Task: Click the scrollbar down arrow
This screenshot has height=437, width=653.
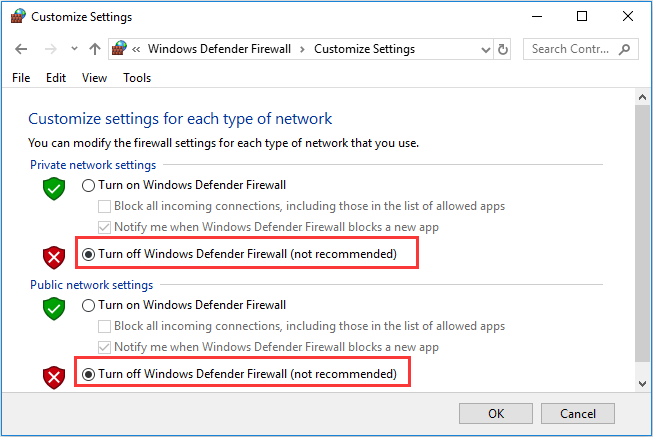Action: (642, 384)
